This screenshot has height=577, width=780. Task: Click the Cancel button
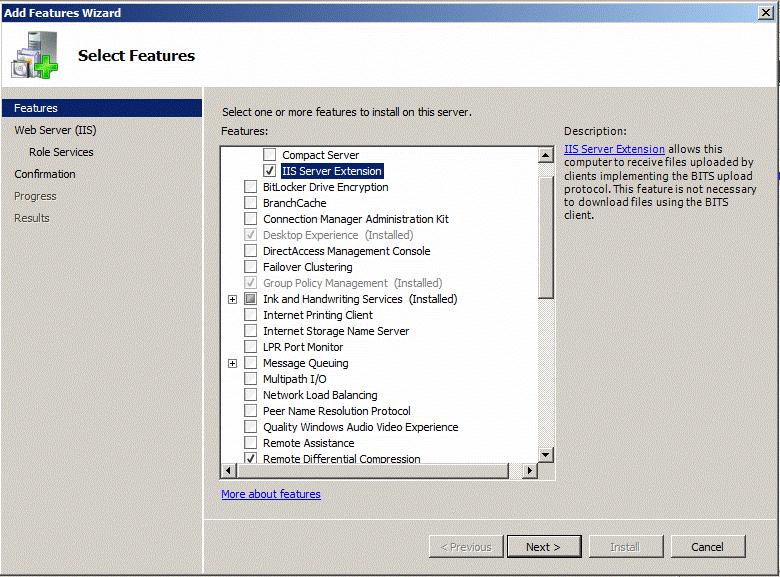tap(707, 547)
